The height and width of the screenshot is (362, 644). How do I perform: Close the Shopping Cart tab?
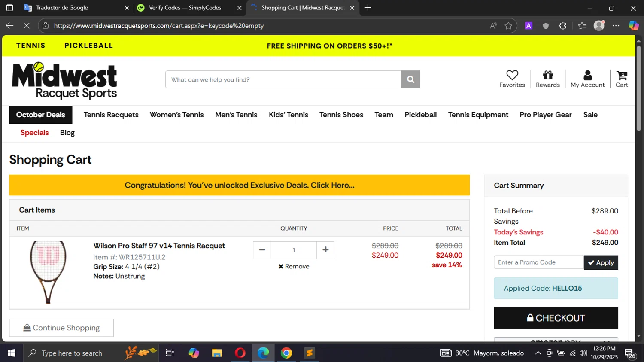tap(352, 8)
